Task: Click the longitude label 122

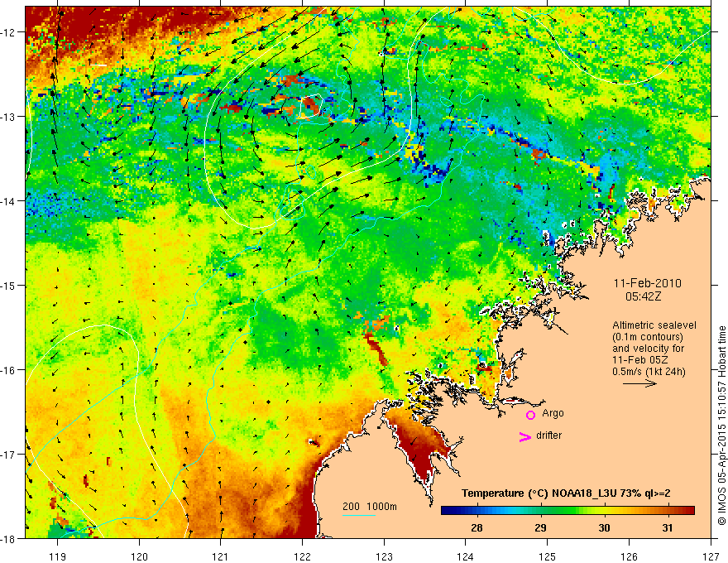Action: pos(302,556)
